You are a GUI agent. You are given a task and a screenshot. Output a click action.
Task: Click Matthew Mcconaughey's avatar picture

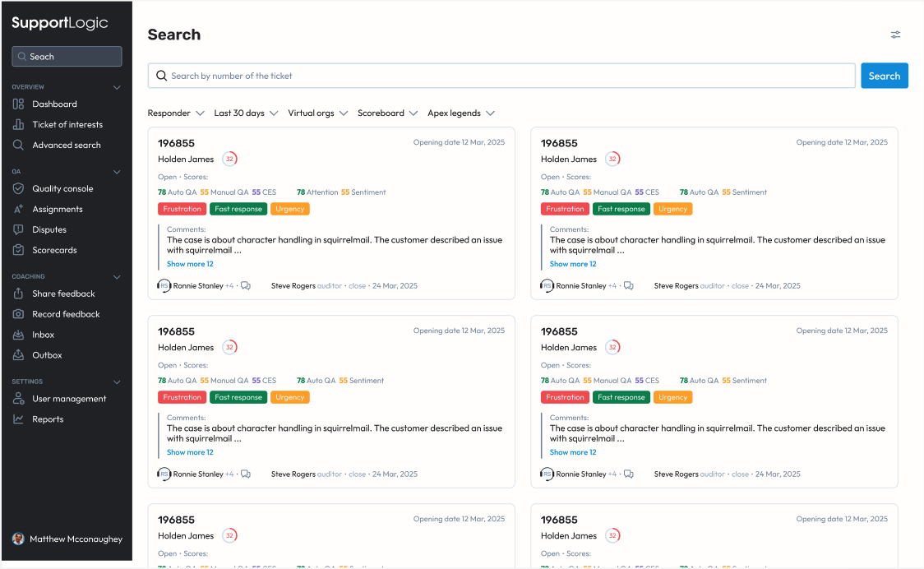click(18, 539)
